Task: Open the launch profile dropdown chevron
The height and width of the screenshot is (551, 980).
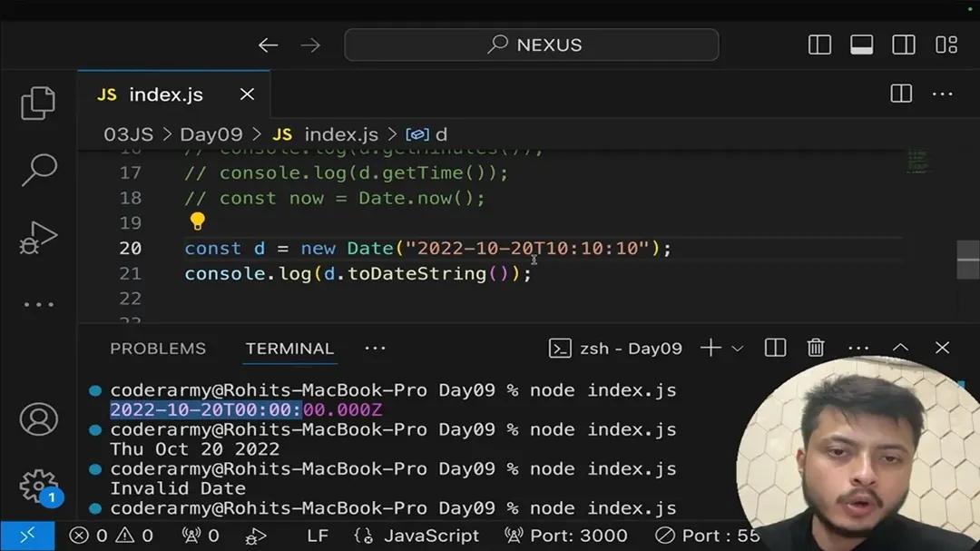Action: click(738, 349)
